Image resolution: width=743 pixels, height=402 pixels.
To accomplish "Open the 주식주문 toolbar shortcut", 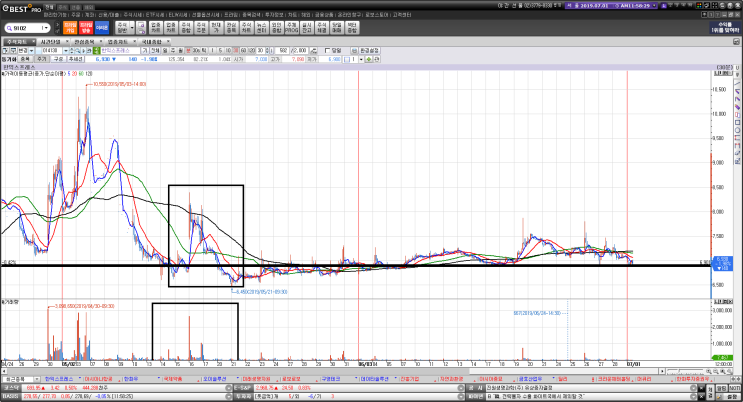I will (x=201, y=27).
